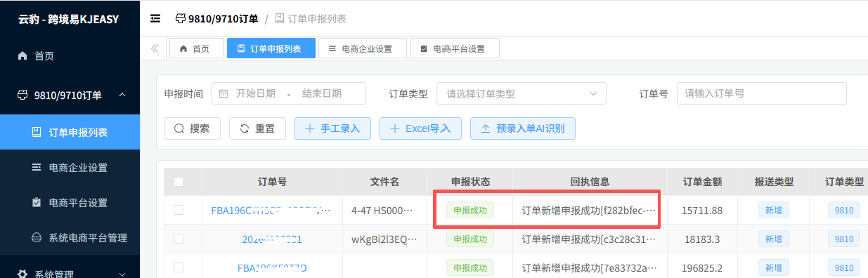Click the 回执信息 column header
The height and width of the screenshot is (278, 868).
pos(590,182)
